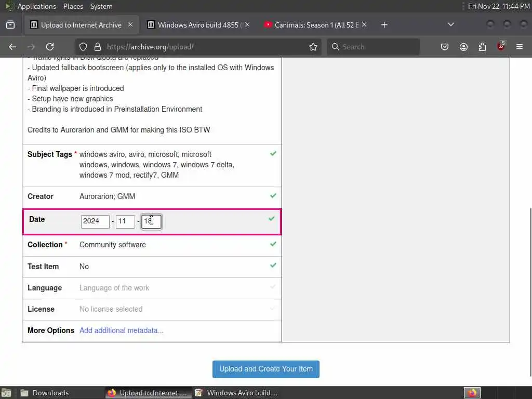Switch to Windows Aviro build taskbar window
The height and width of the screenshot is (399, 532).
pyautogui.click(x=236, y=393)
